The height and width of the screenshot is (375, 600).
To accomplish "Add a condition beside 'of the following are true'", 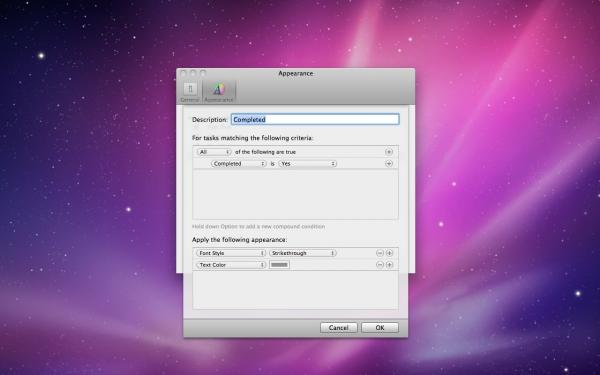I will click(x=389, y=152).
